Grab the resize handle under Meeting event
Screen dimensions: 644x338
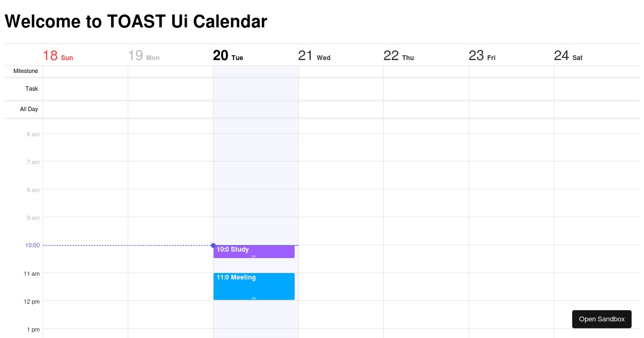point(253,298)
